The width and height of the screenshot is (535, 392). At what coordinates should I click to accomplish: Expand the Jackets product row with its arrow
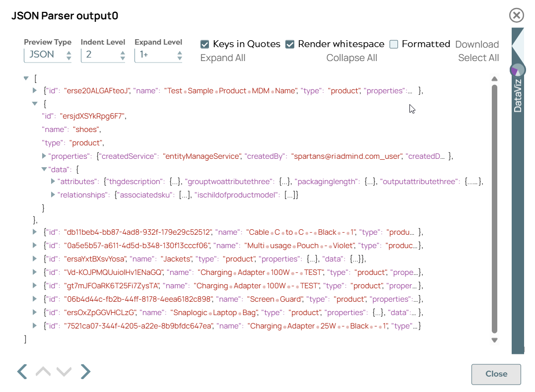33,259
